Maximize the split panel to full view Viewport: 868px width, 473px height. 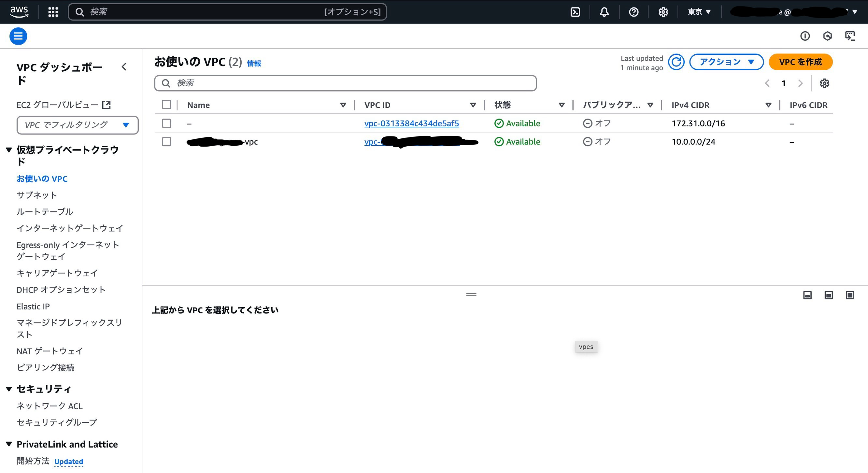[850, 295]
